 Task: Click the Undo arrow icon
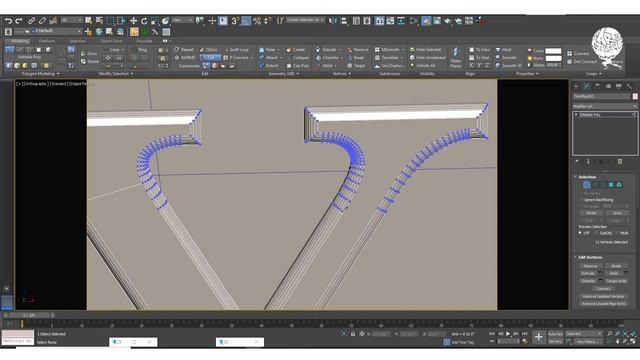coord(8,20)
